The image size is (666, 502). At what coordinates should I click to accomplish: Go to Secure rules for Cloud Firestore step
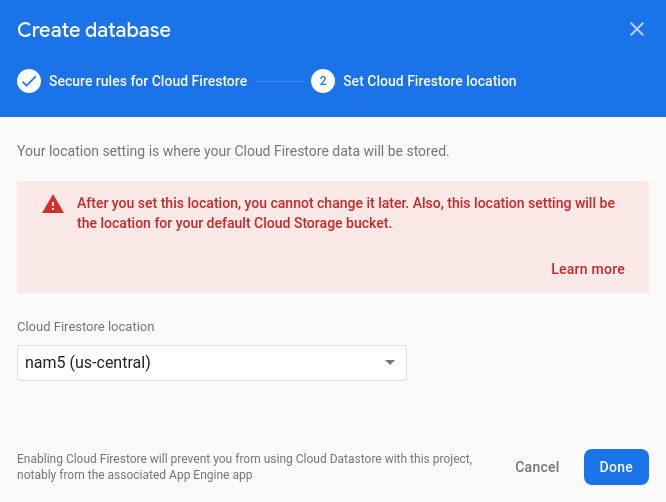point(148,81)
